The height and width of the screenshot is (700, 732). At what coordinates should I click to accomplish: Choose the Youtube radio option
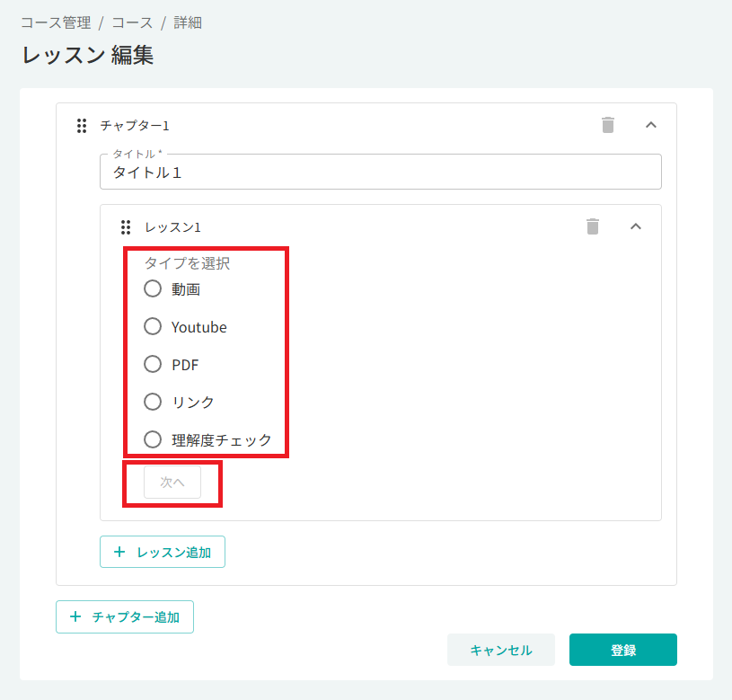[153, 326]
